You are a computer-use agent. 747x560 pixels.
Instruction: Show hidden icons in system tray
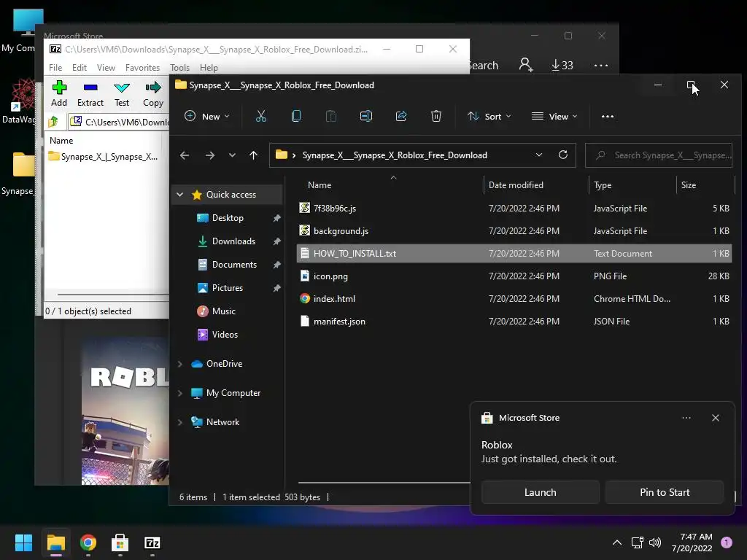(x=617, y=542)
